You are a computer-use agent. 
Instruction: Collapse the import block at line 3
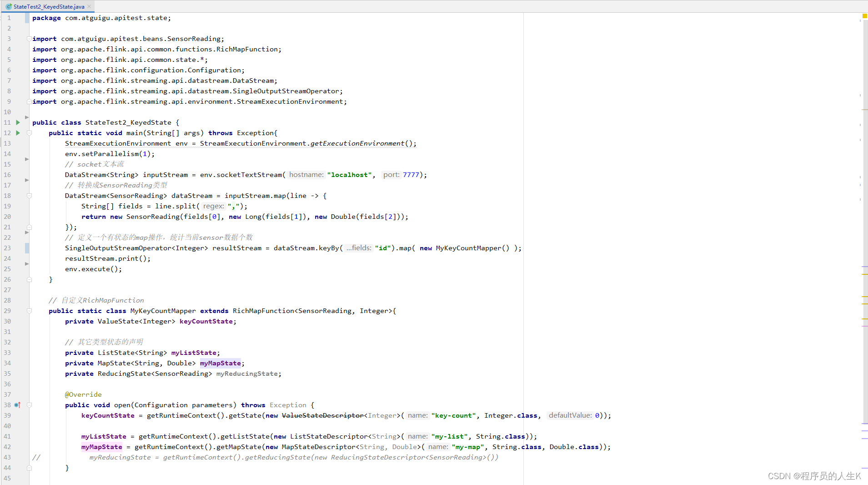point(29,39)
